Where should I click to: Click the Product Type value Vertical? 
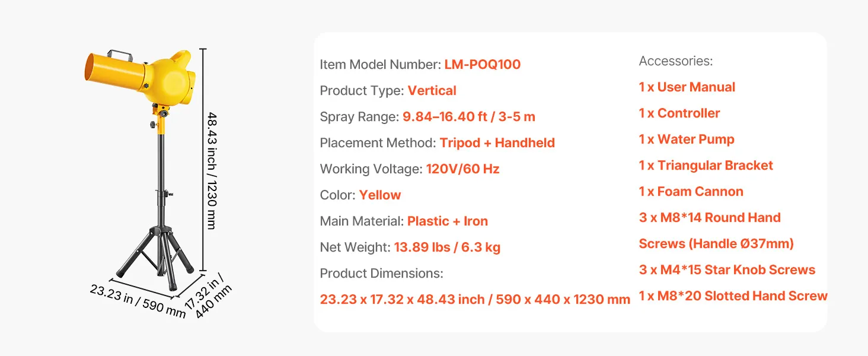tap(432, 91)
